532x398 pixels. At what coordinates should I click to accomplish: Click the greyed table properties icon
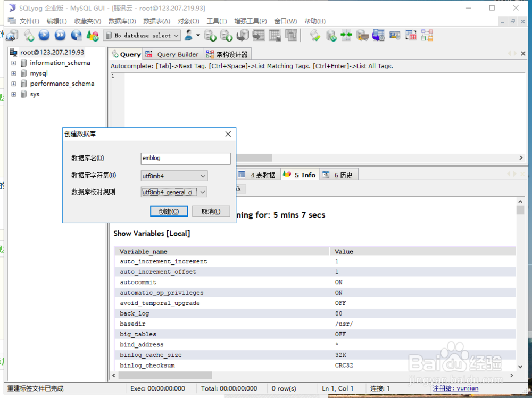click(x=275, y=35)
